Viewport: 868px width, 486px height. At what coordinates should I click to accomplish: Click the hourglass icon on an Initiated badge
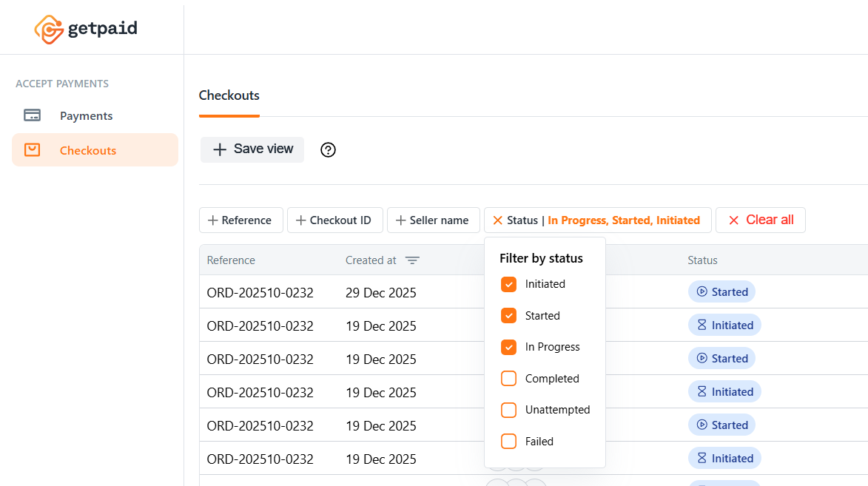pos(704,324)
